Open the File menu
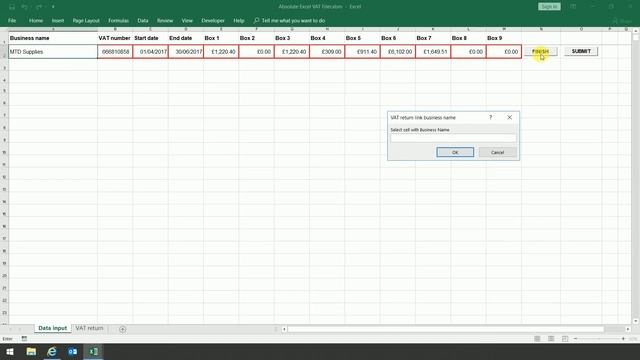The height and width of the screenshot is (360, 640). pyautogui.click(x=12, y=20)
